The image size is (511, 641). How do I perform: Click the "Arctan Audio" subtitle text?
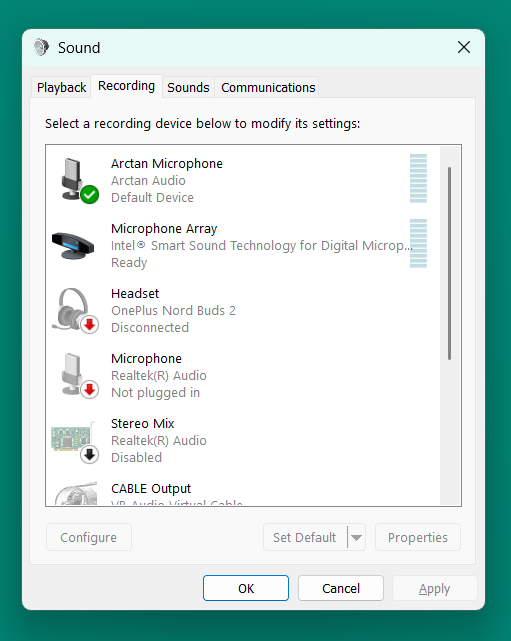[148, 181]
